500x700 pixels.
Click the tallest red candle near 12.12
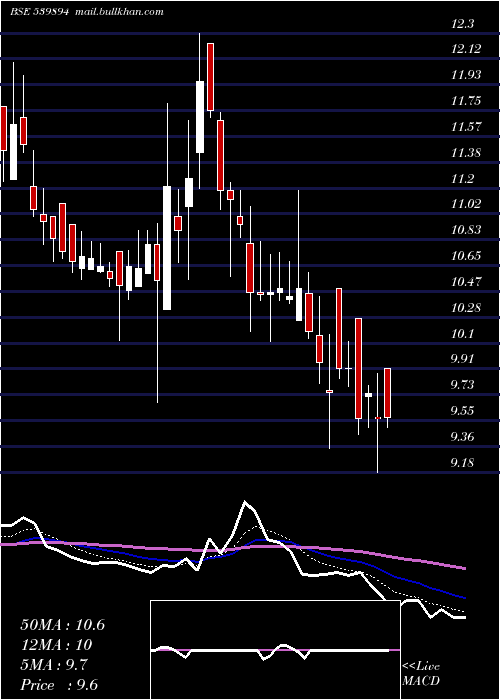point(210,77)
